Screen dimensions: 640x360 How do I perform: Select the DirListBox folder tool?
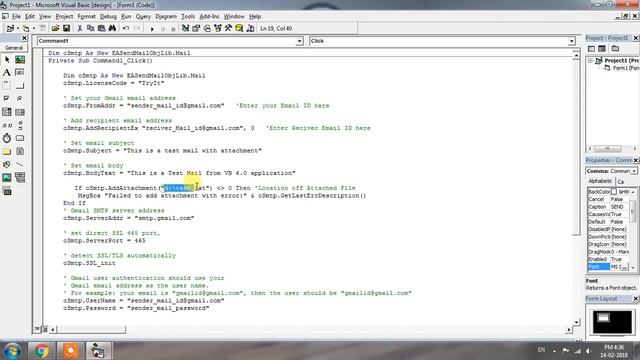pyautogui.click(x=7, y=151)
